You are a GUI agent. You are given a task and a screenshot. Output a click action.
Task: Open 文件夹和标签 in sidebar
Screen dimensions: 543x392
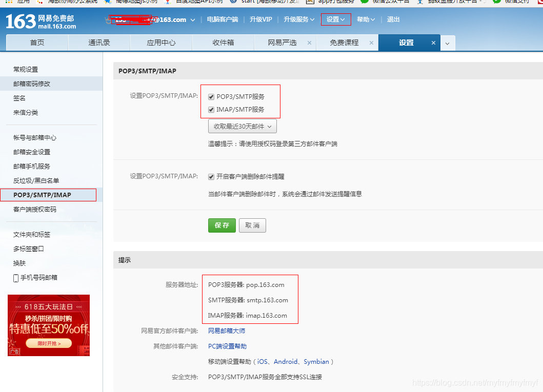tap(32, 235)
